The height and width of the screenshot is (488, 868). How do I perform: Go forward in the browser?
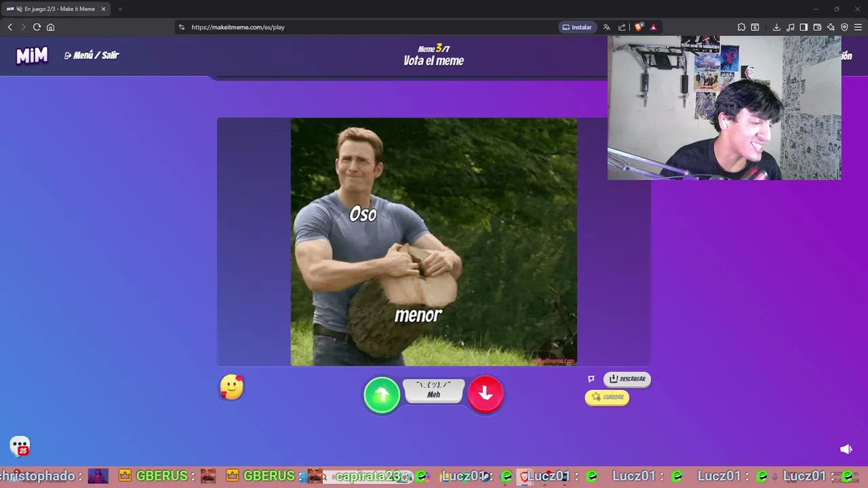[x=23, y=27]
